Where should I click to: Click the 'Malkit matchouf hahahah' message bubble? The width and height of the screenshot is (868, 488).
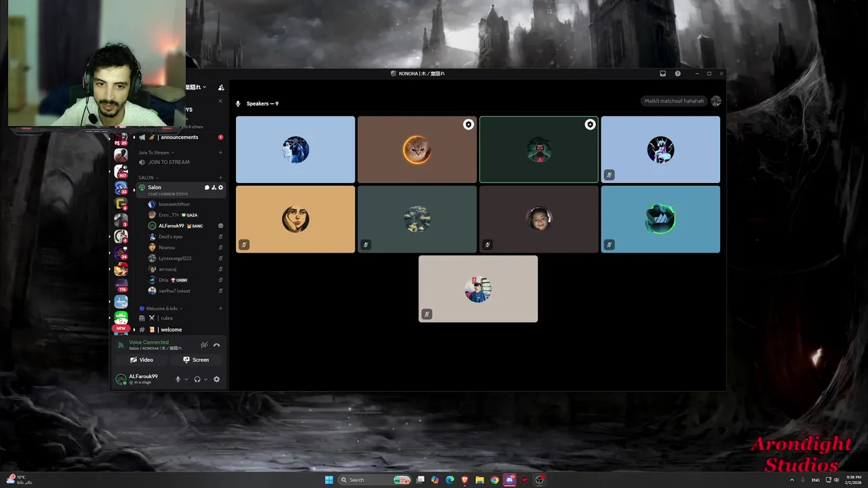[x=674, y=101]
